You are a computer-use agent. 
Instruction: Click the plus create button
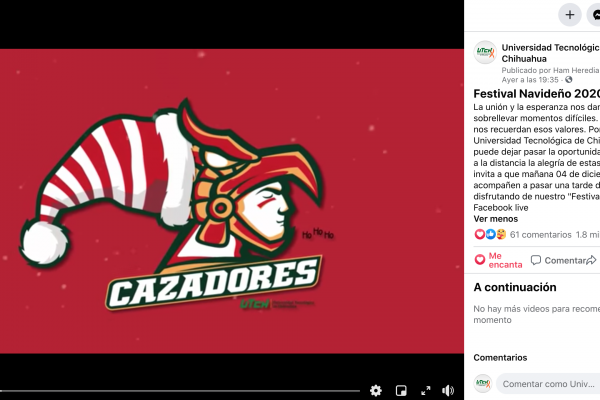click(x=570, y=15)
